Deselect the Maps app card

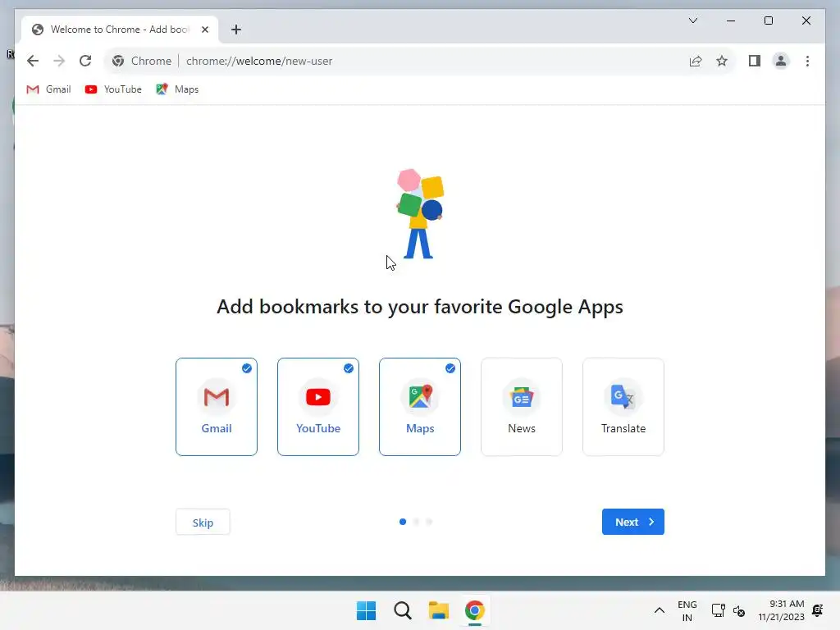click(420, 407)
